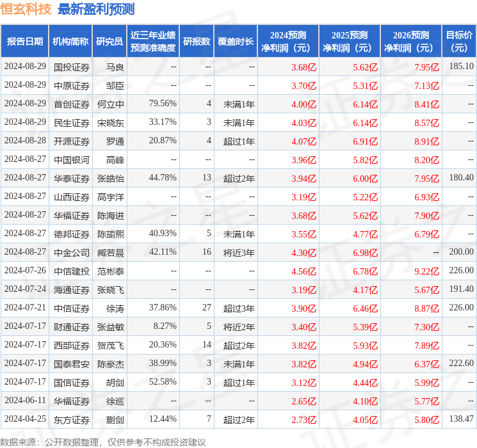The height and width of the screenshot is (448, 477).
Task: Click target price 180.40
Action: click(462, 178)
